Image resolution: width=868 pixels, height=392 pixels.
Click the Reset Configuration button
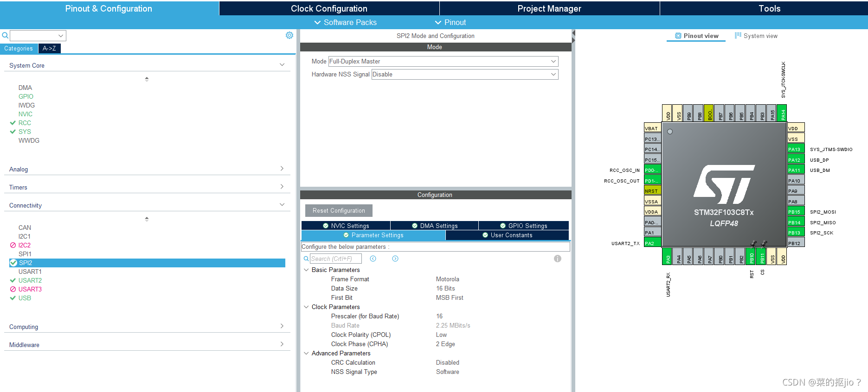pos(339,210)
